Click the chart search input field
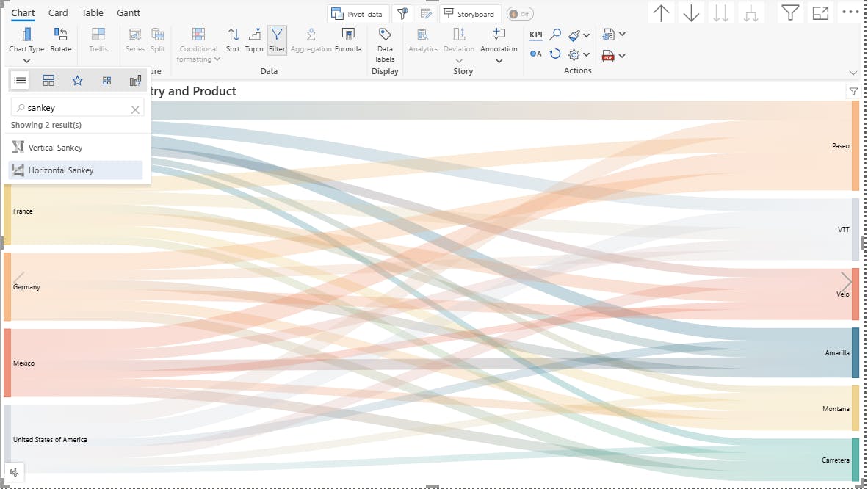The height and width of the screenshot is (489, 868). coord(78,108)
